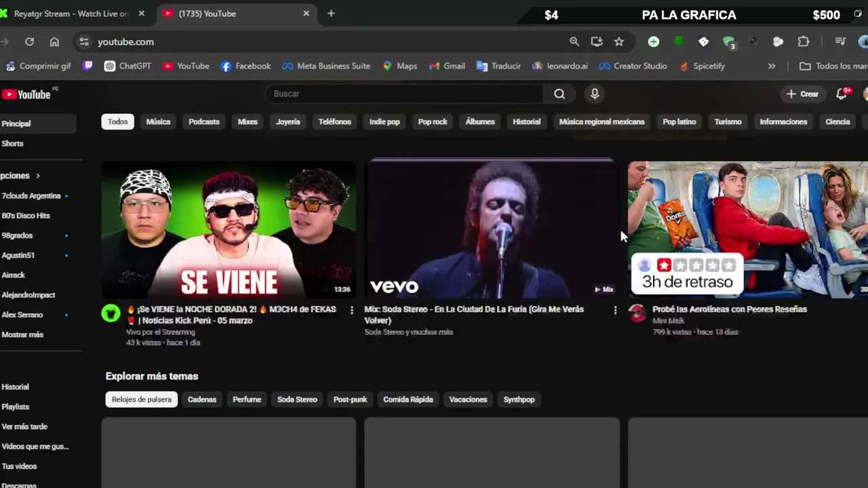Click the install/cast icon in address bar

(x=597, y=42)
